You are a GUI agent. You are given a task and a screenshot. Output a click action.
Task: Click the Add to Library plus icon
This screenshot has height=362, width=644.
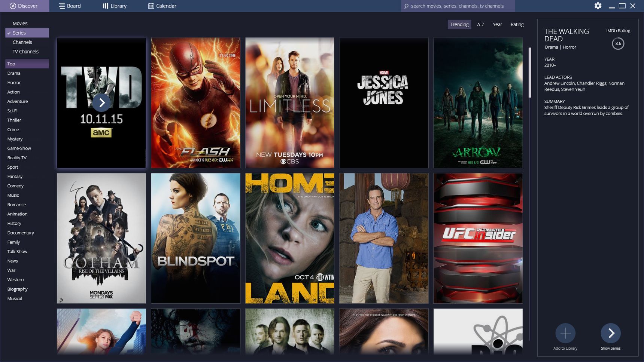[565, 333]
